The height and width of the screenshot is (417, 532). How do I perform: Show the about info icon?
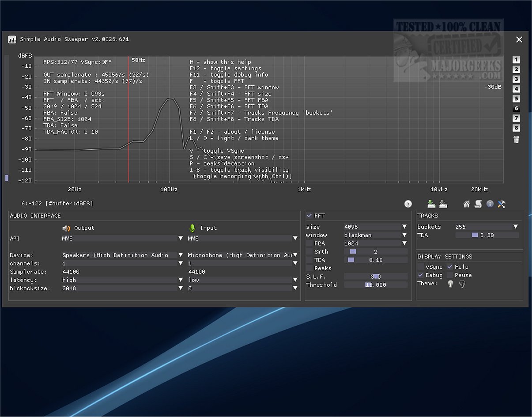click(490, 204)
